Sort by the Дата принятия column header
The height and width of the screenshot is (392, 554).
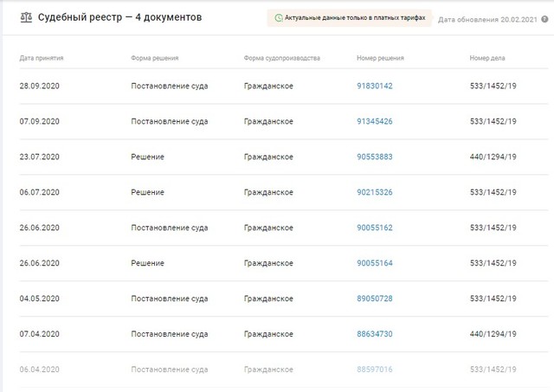pos(42,58)
